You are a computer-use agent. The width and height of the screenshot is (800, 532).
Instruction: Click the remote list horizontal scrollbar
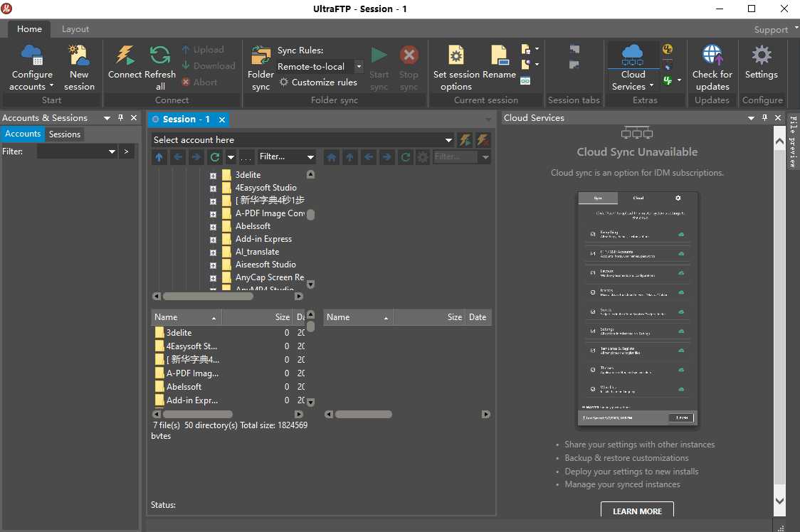[x=363, y=415]
